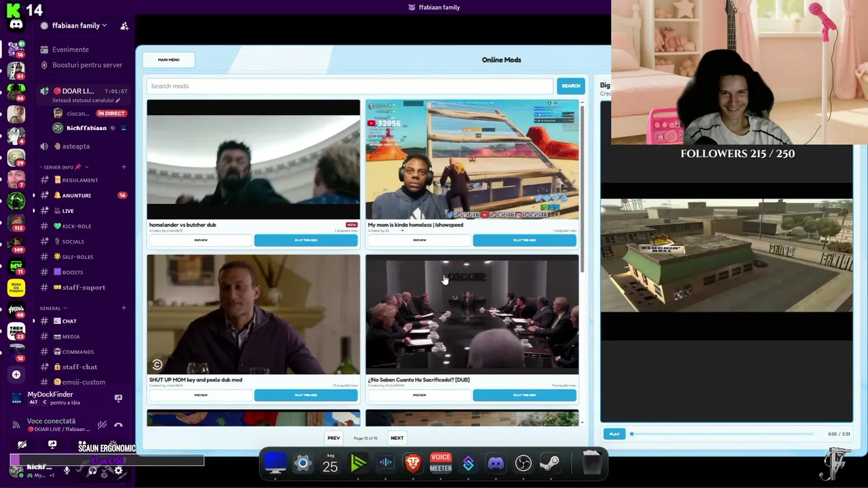
Task: Open Settings gear in dock
Action: coord(302,464)
